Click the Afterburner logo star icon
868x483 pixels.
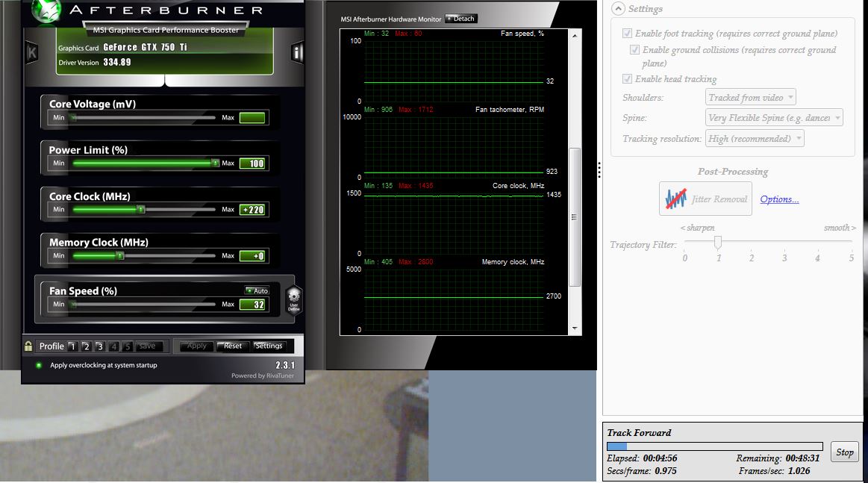pos(46,10)
